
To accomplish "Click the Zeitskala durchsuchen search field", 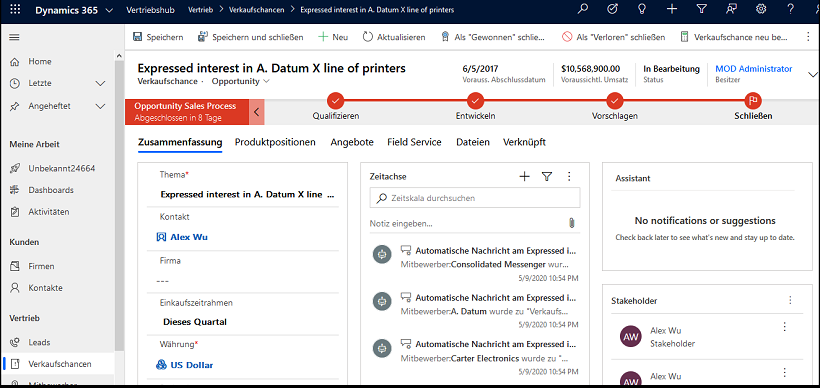I will tap(475, 198).
